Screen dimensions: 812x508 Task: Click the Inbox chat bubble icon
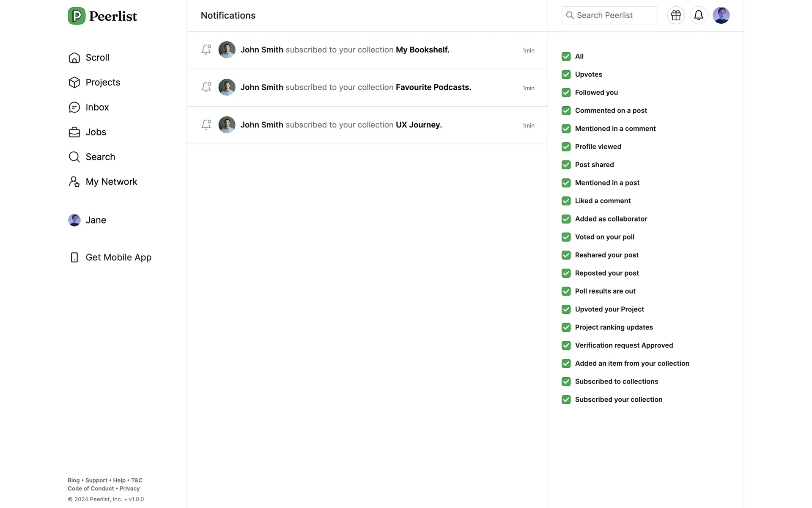74,107
